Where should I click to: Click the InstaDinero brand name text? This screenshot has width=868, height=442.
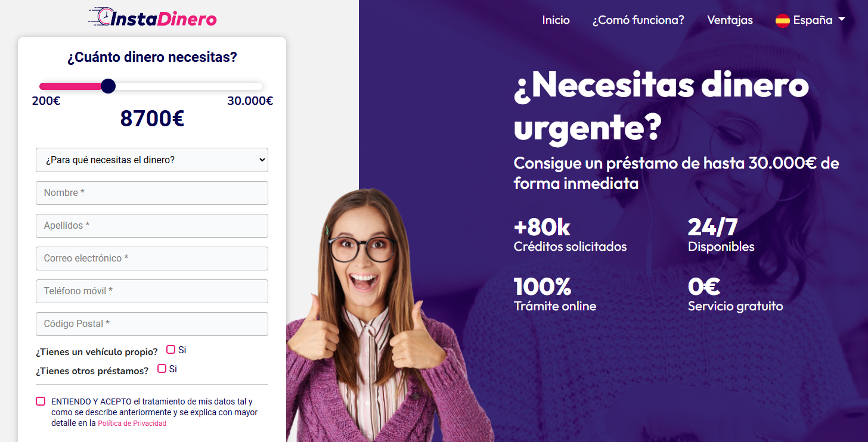(164, 19)
